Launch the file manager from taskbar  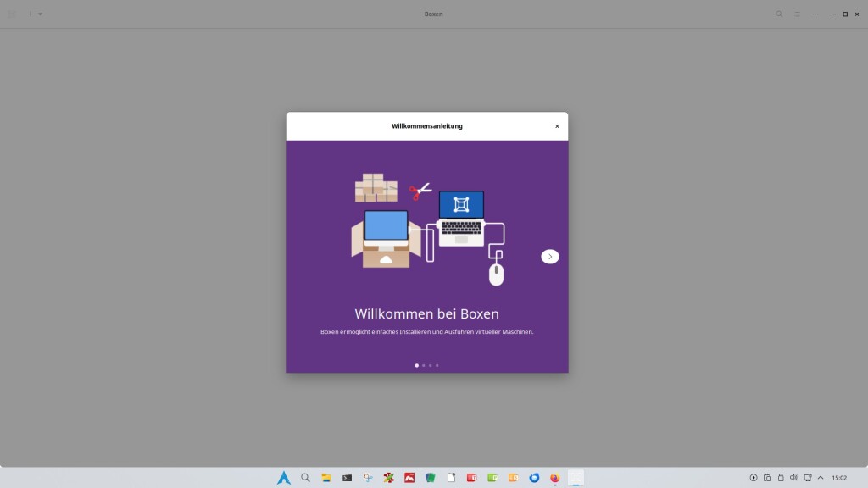pyautogui.click(x=326, y=478)
